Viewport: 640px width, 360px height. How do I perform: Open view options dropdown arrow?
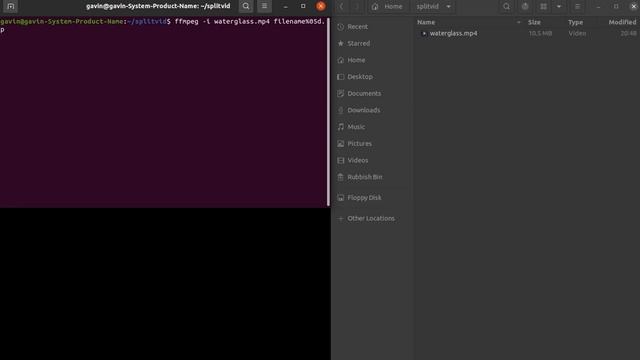[559, 7]
